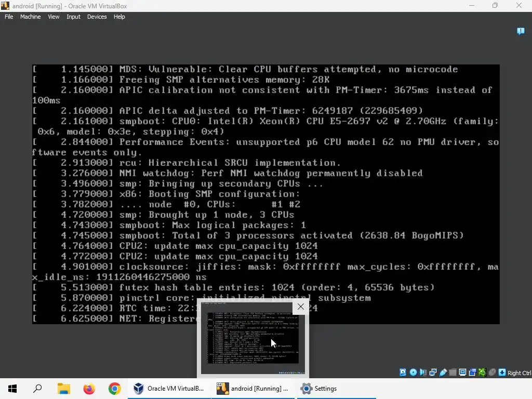Click the android [Running] taskbar button
The width and height of the screenshot is (532, 399).
tap(253, 389)
